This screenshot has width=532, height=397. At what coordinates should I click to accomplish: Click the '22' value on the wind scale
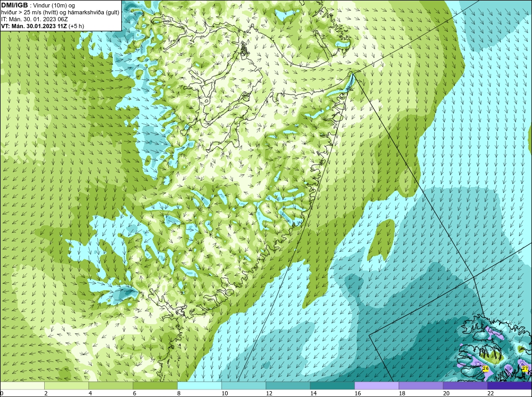[491, 393]
